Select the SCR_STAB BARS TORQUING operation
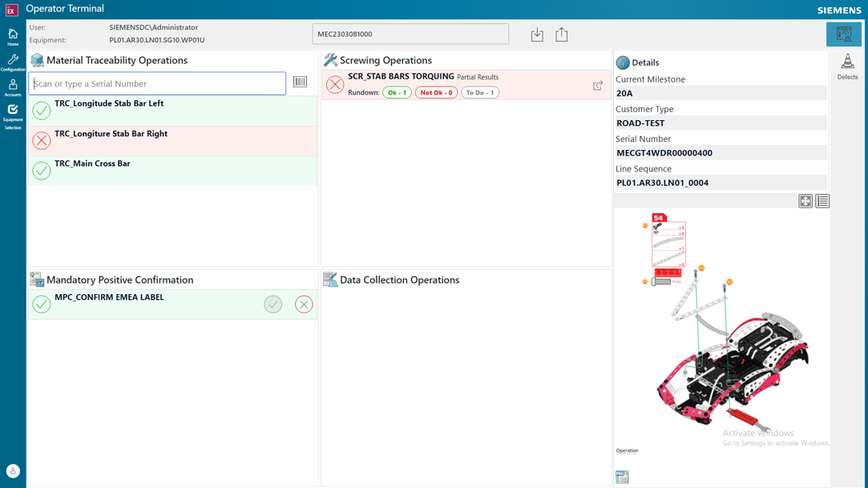 click(x=466, y=85)
